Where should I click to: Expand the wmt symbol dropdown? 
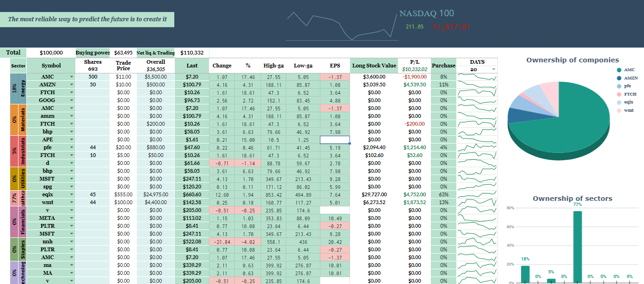coord(71,202)
